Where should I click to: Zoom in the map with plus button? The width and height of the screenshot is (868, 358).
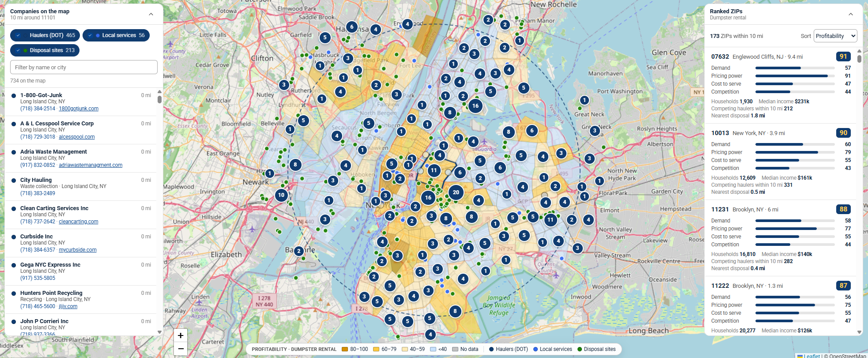tap(181, 335)
